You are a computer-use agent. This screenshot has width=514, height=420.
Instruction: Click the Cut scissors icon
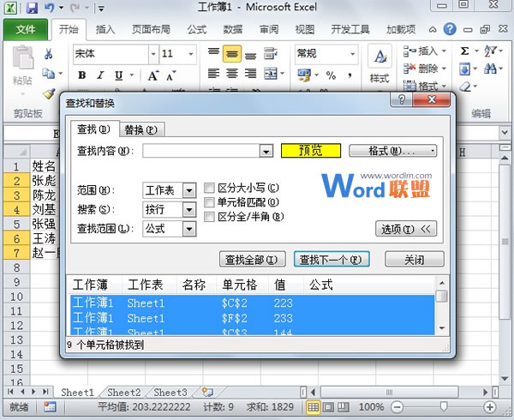coord(49,54)
